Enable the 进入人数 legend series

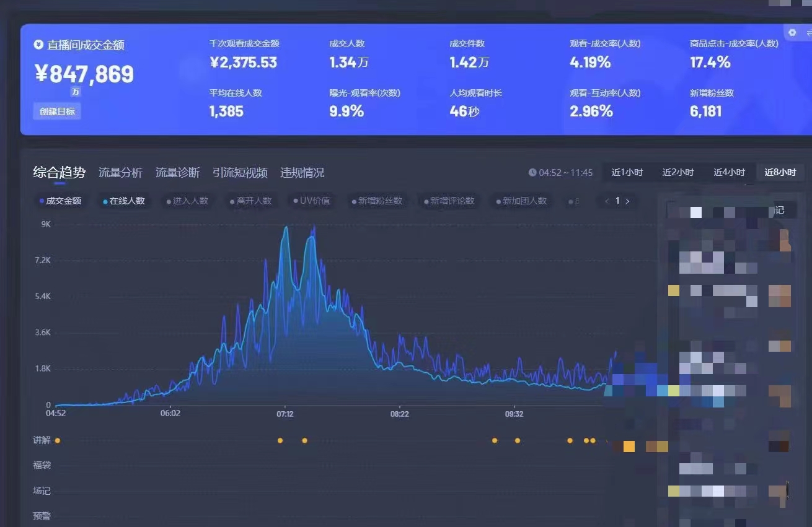pos(187,201)
